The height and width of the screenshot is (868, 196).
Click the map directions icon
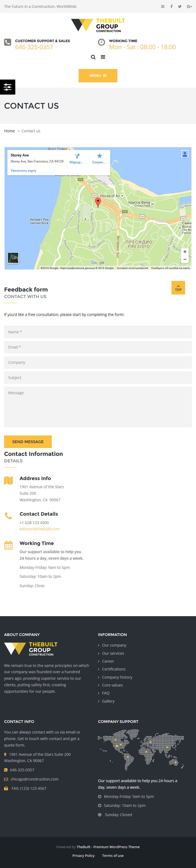[77, 156]
